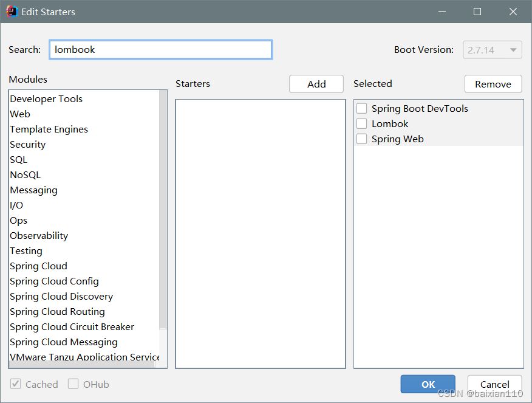Click the Modules list horizontal scrollbar

(x=82, y=364)
